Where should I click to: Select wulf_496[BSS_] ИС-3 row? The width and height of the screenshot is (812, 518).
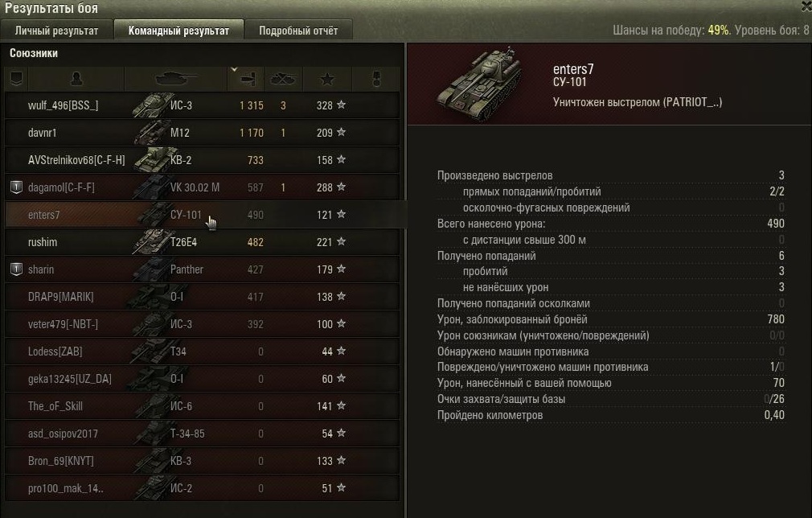(x=202, y=105)
